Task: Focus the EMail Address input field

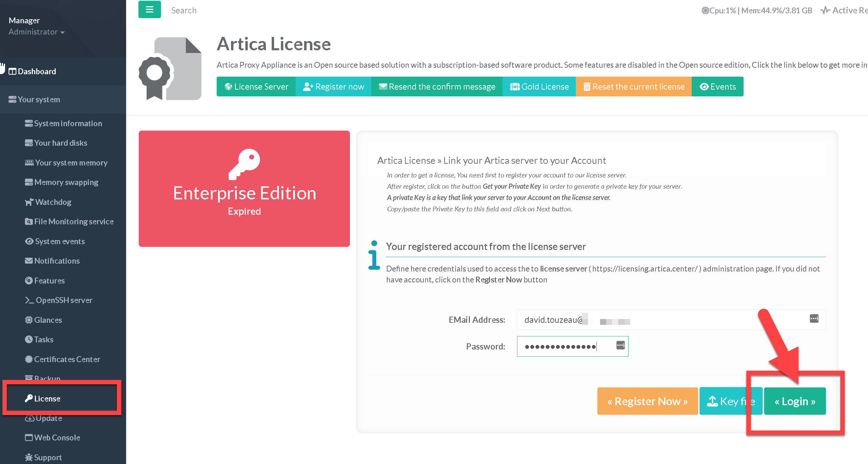Action: (660, 320)
